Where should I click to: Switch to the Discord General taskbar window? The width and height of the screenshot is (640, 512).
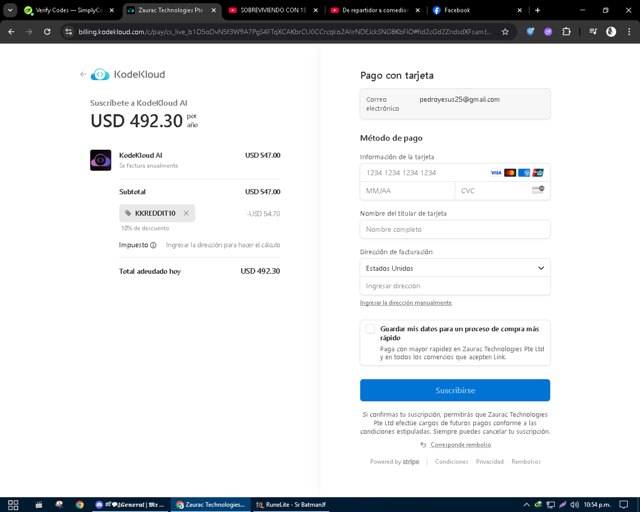pyautogui.click(x=129, y=505)
